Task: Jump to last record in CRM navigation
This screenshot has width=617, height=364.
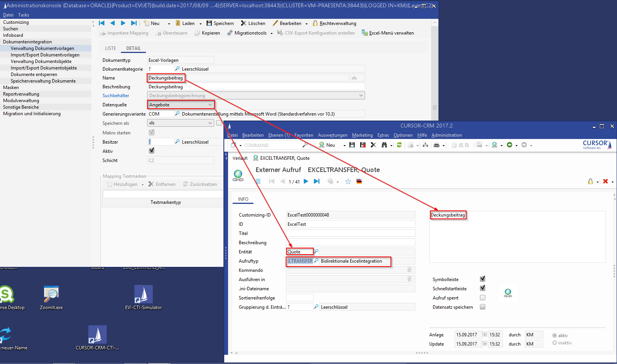Action: point(317,182)
